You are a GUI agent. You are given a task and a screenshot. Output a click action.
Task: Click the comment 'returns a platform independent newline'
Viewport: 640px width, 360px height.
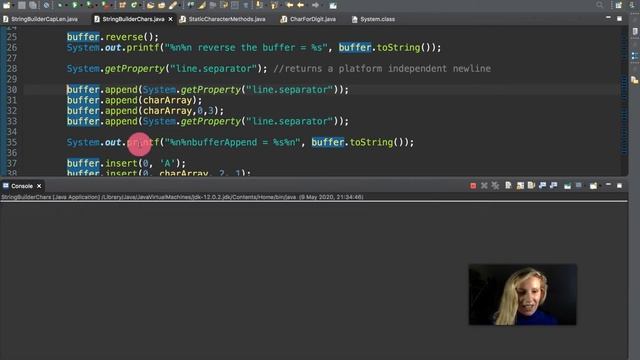[x=388, y=69]
